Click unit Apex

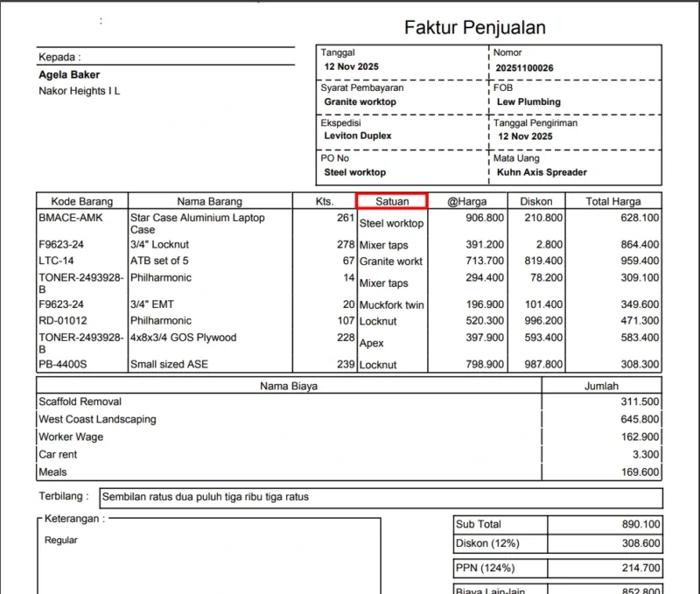371,343
